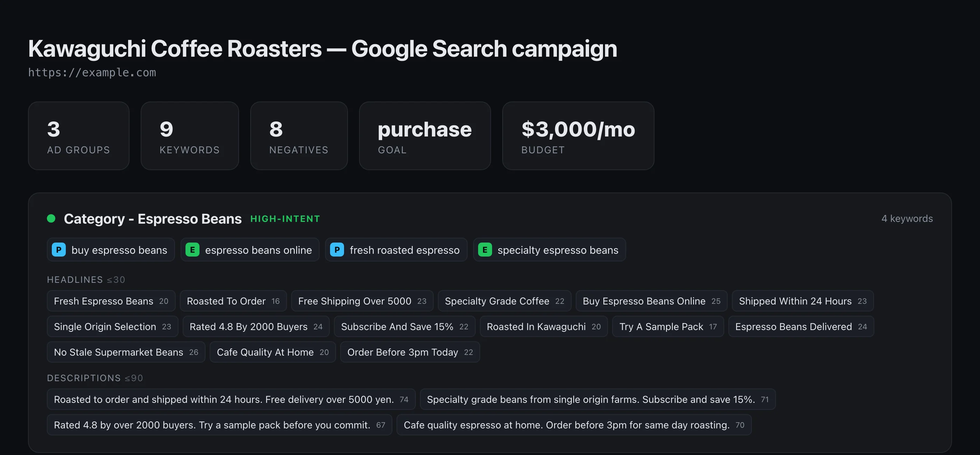
Task: Select the 'buy espresso beans' keyword chip
Action: (x=111, y=250)
